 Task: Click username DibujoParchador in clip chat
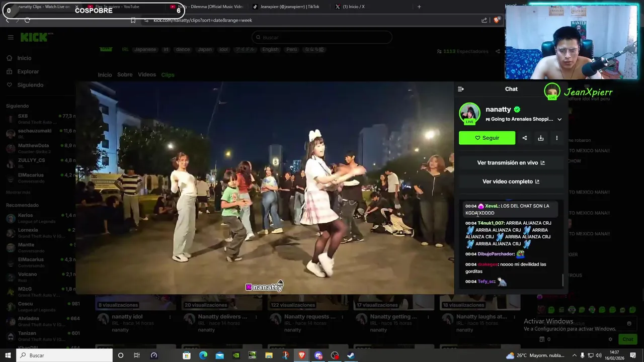[x=496, y=254]
